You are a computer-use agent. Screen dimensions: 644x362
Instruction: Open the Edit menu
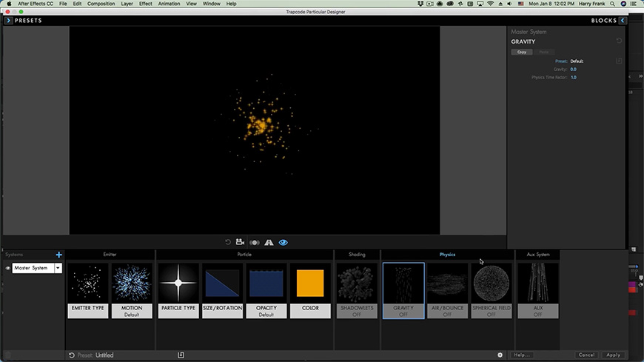[x=77, y=4]
